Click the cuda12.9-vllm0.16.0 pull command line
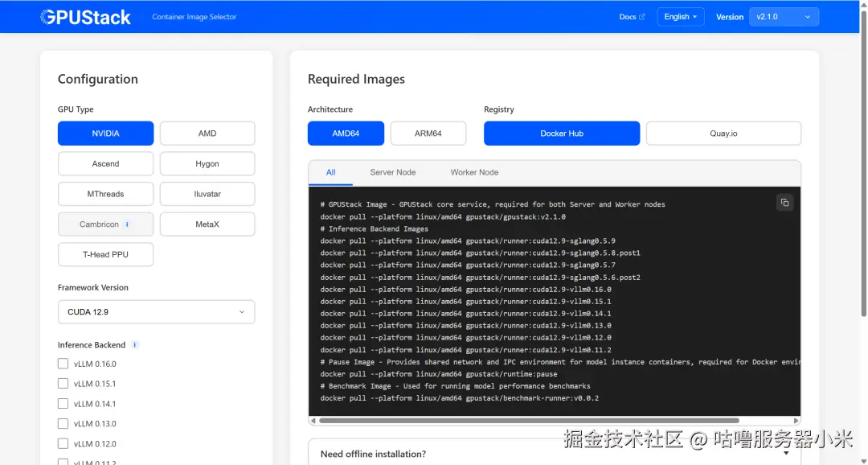The height and width of the screenshot is (465, 868). pos(465,290)
